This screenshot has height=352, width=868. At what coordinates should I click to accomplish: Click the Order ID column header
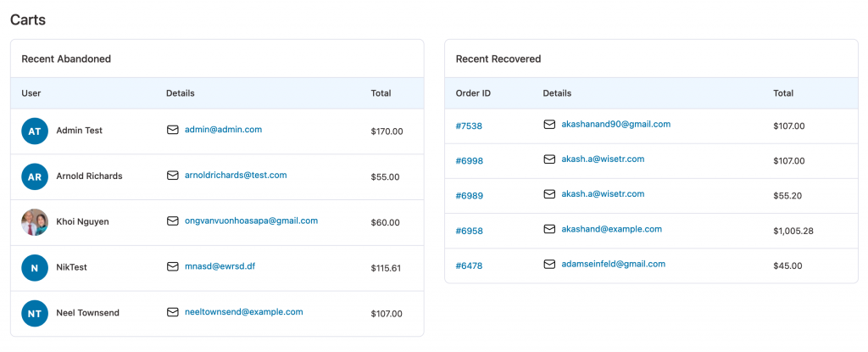pyautogui.click(x=473, y=93)
